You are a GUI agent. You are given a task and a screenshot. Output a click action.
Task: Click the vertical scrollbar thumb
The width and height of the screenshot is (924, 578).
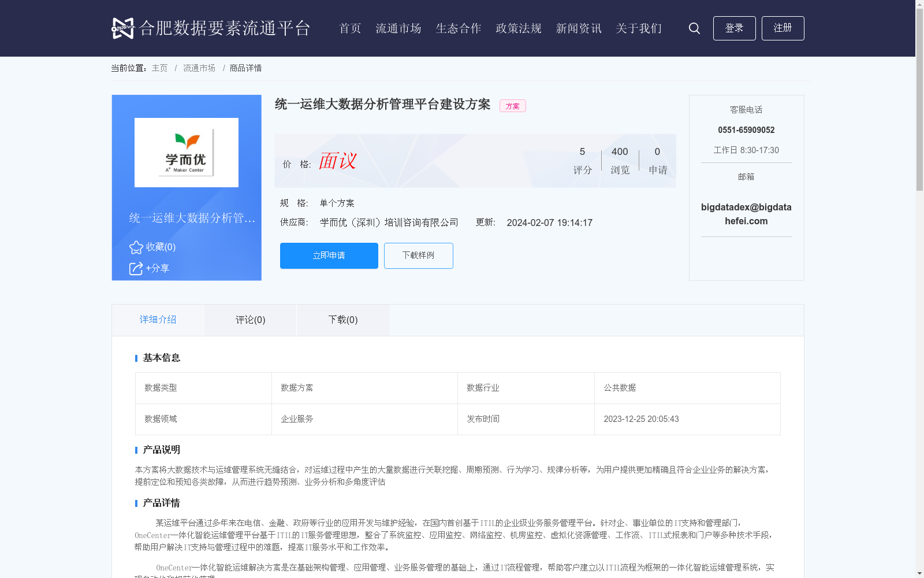pos(919,99)
